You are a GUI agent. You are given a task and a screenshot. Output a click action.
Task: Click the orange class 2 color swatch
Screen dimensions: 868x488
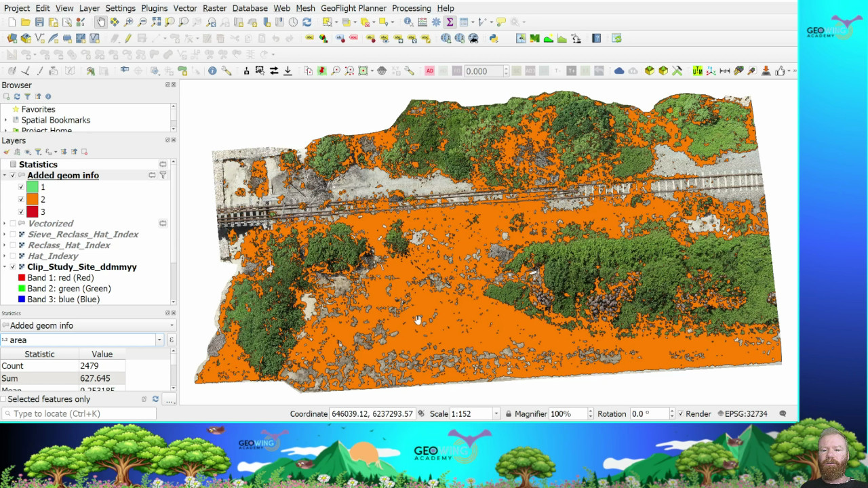coord(32,200)
